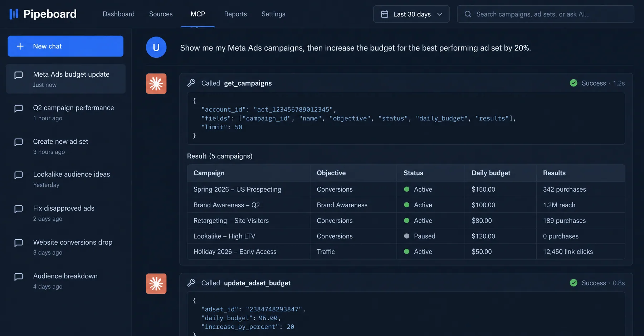Select the Holiday 2026 – Early Access campaign
This screenshot has height=336, width=644.
(x=235, y=252)
